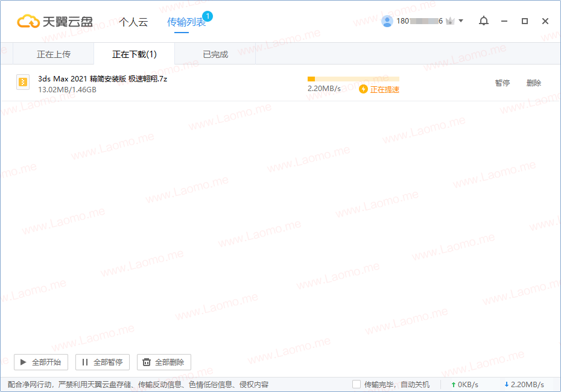The width and height of the screenshot is (561, 392).
Task: Pause the 3ds Max 2021 download
Action: tap(502, 83)
